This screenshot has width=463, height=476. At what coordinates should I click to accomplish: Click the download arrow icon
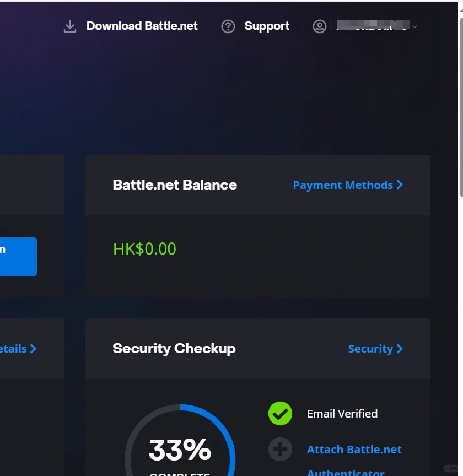[70, 26]
